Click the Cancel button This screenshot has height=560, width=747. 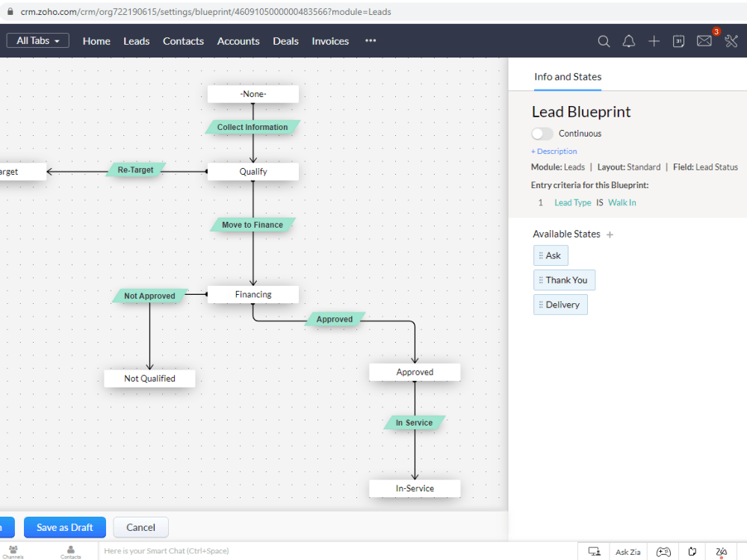point(140,528)
